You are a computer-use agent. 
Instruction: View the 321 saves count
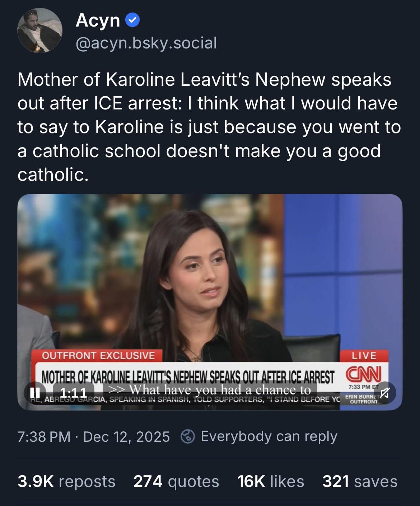pyautogui.click(x=360, y=481)
